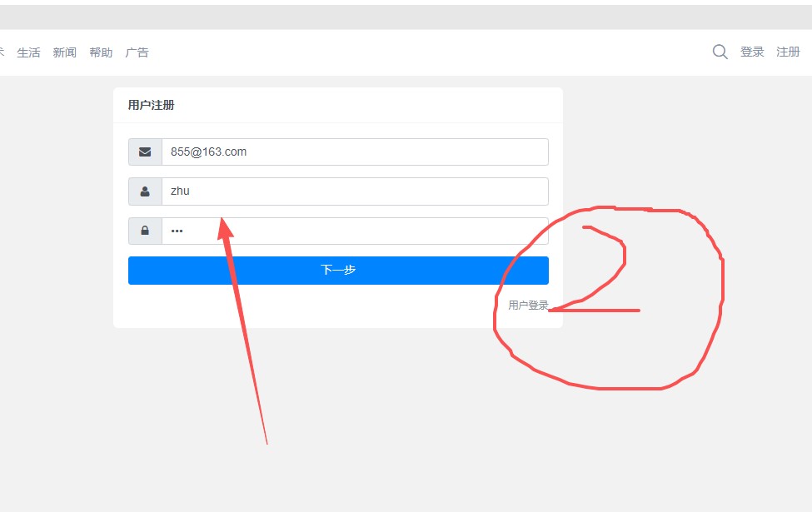812x512 pixels.
Task: Go to the 帮助 navigation item
Action: (x=101, y=52)
